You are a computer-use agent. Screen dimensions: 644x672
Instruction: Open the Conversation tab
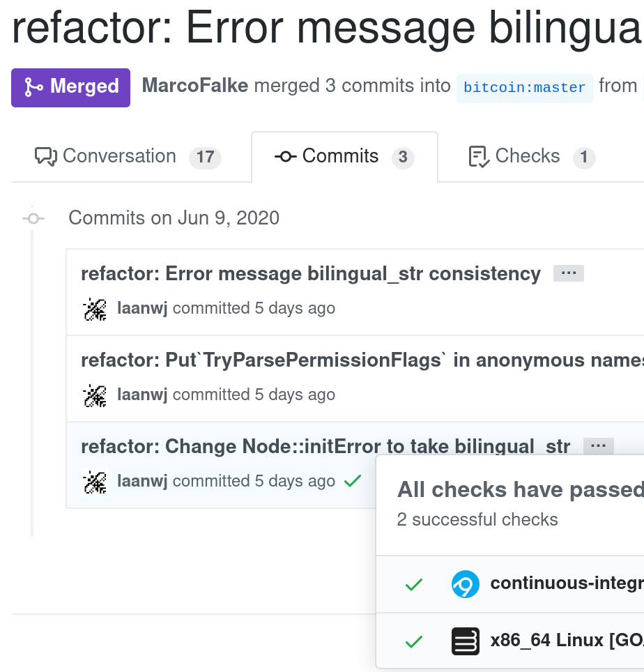(x=128, y=156)
